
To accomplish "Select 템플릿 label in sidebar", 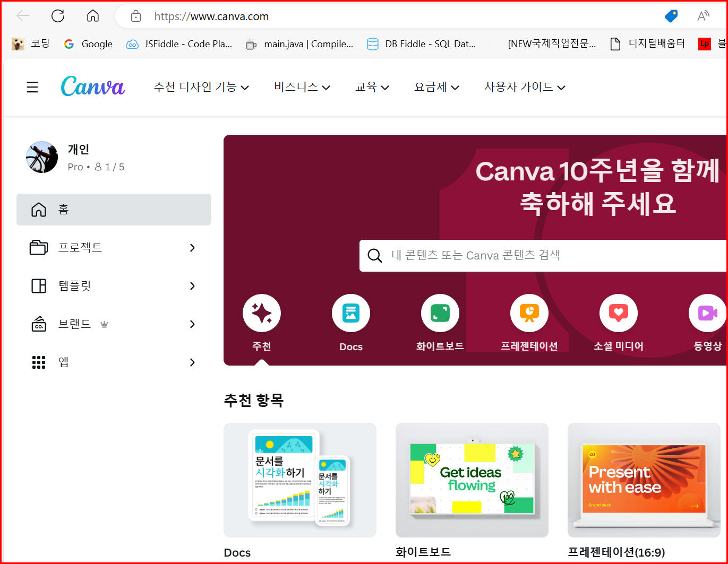I will [75, 286].
